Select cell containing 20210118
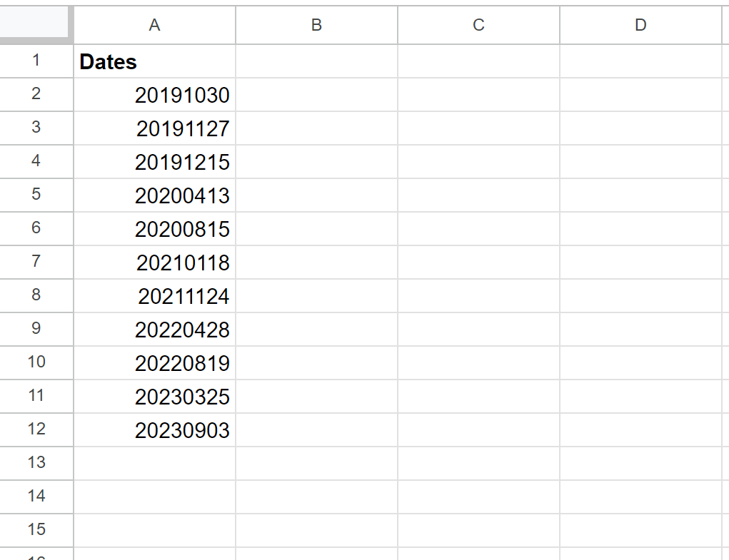The width and height of the screenshot is (729, 560). [x=154, y=263]
